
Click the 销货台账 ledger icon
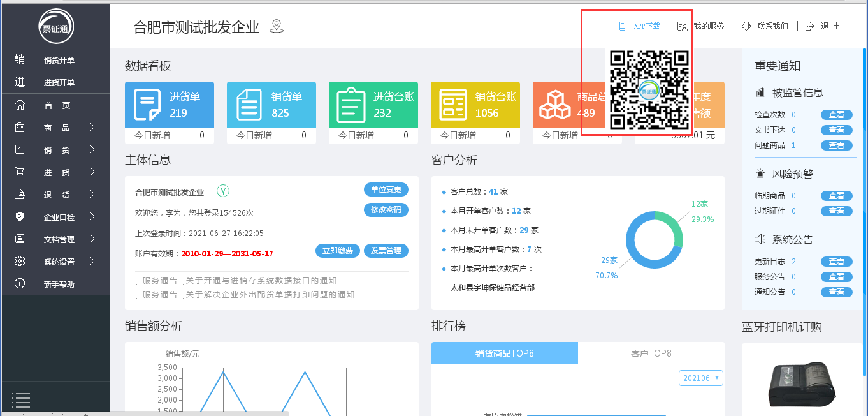pos(453,105)
